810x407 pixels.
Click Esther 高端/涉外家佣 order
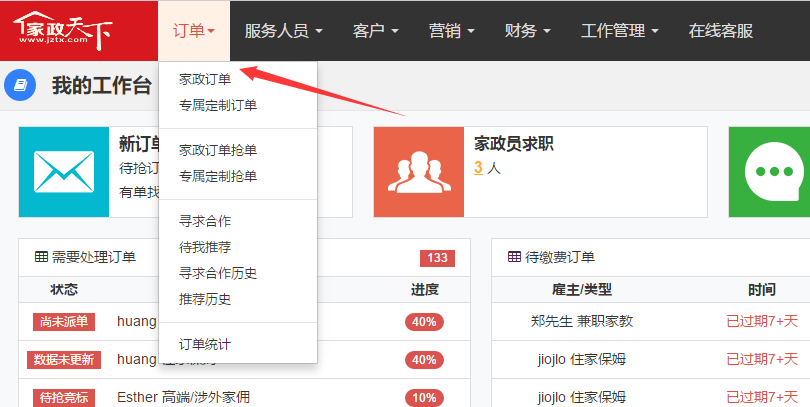pyautogui.click(x=183, y=397)
